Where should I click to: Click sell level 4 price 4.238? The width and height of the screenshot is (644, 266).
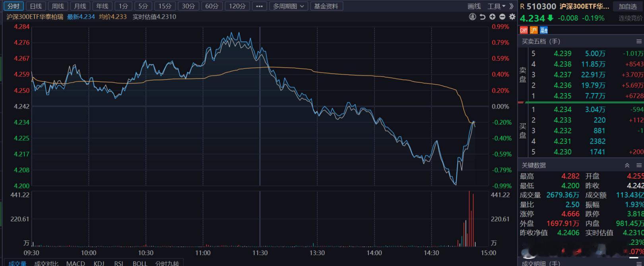tap(563, 64)
